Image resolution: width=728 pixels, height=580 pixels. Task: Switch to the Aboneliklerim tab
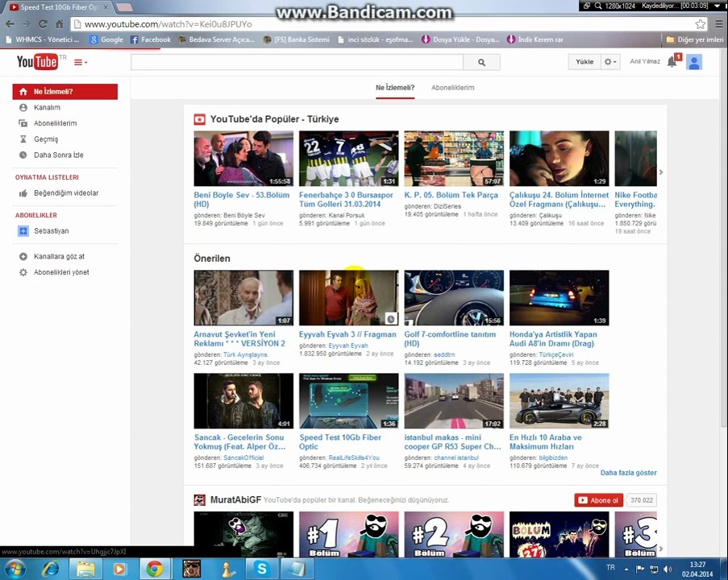point(452,87)
